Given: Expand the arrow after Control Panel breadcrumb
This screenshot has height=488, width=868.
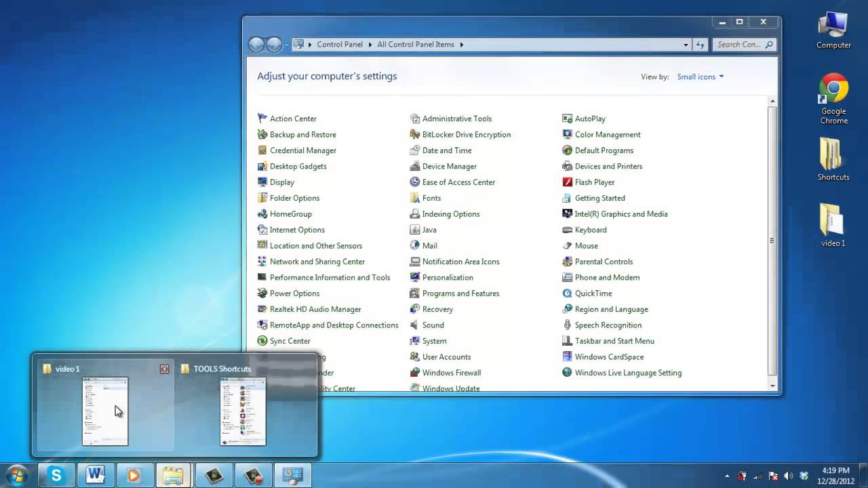Looking at the screenshot, I should pos(370,45).
